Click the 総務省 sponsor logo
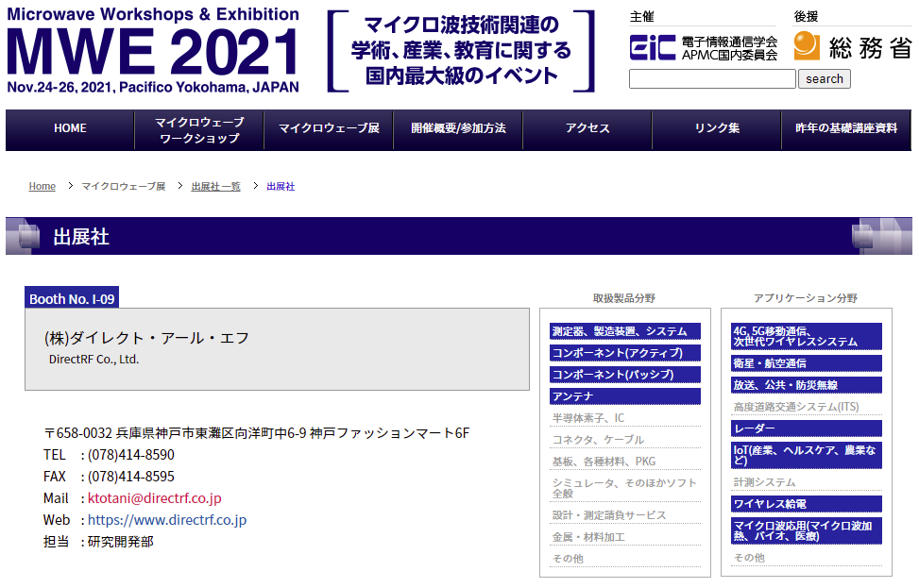Image resolution: width=919 pixels, height=588 pixels. click(853, 46)
